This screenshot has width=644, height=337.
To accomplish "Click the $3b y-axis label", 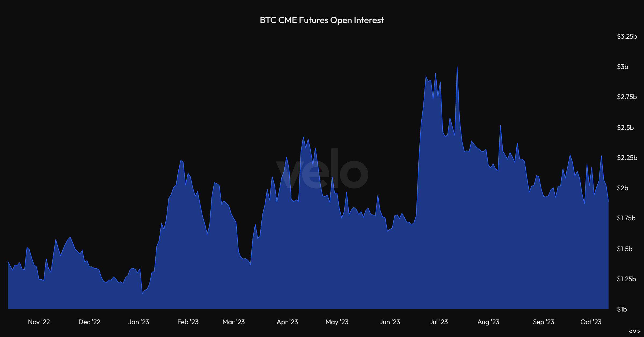I will pyautogui.click(x=623, y=67).
